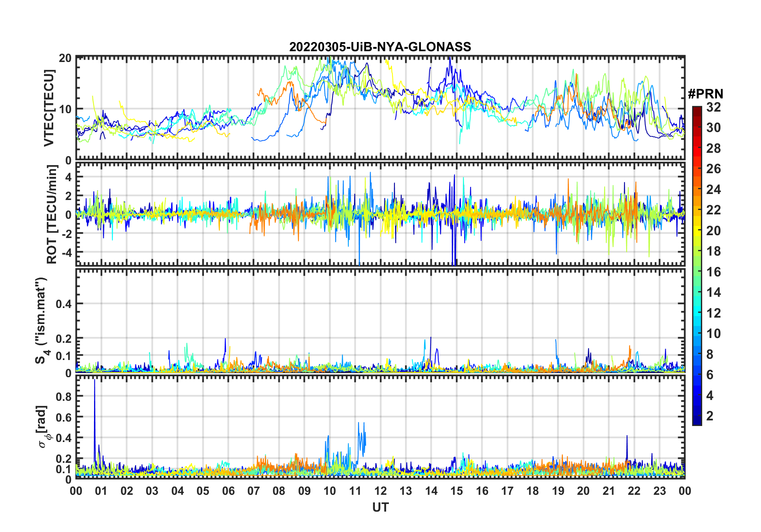The width and height of the screenshot is (761, 532).
Task: Click x-axis tick label 12
Action: 380,491
